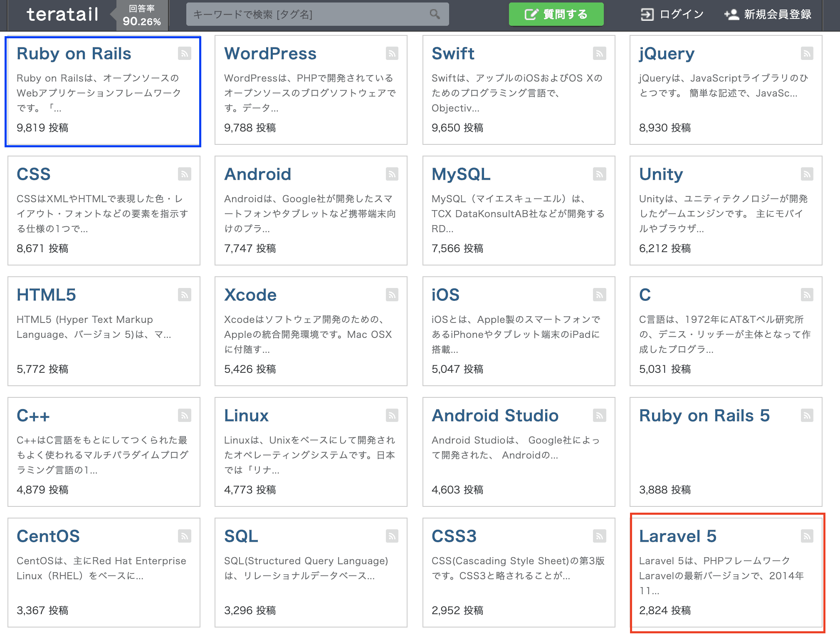
Task: Open the RSS feed icon for jQuery
Action: pos(807,53)
